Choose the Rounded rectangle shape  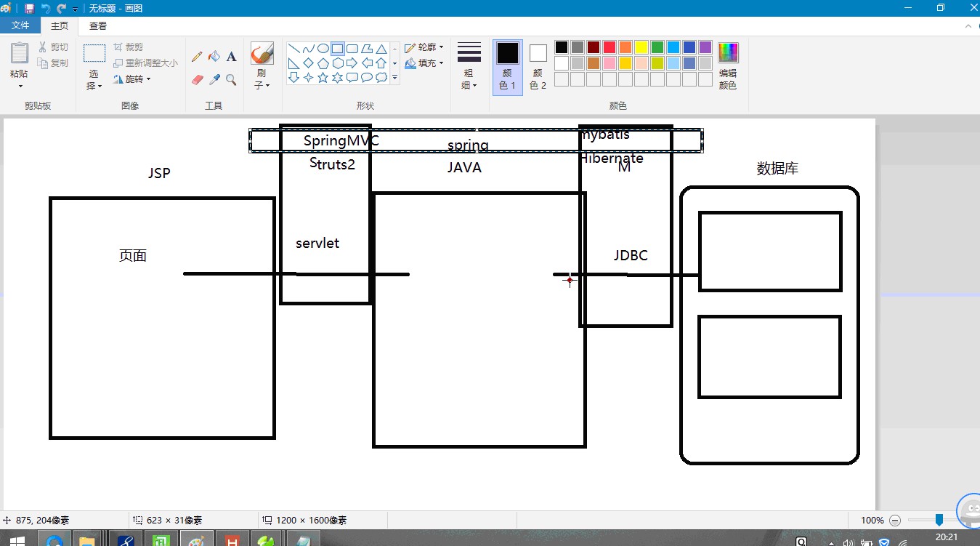point(352,49)
